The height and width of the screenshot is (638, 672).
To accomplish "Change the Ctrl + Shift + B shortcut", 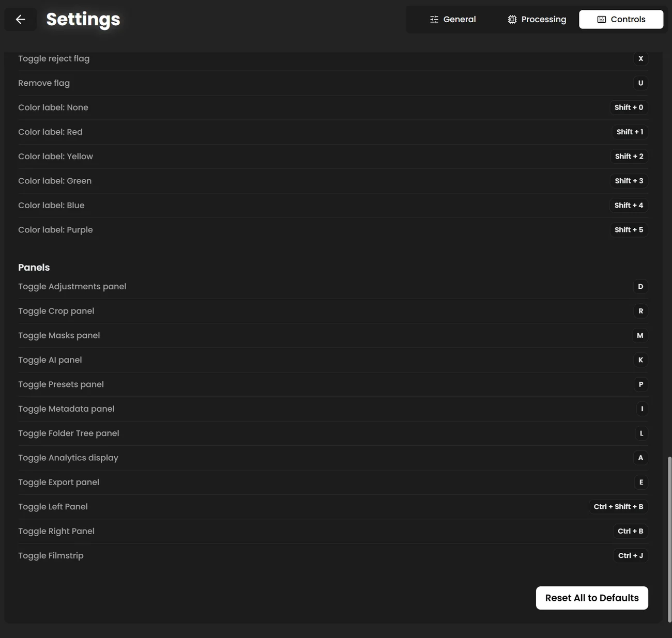I will 618,507.
